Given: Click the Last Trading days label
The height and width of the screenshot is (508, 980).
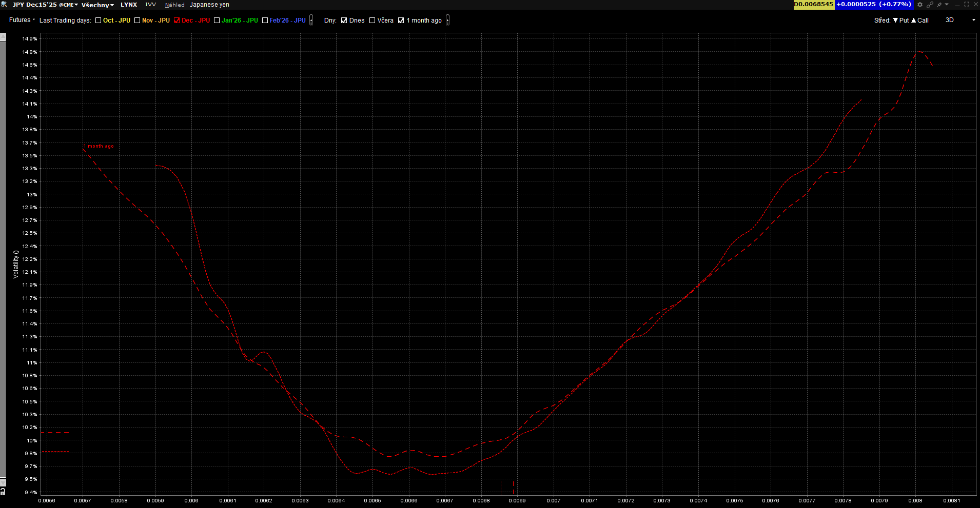Looking at the screenshot, I should click(65, 21).
